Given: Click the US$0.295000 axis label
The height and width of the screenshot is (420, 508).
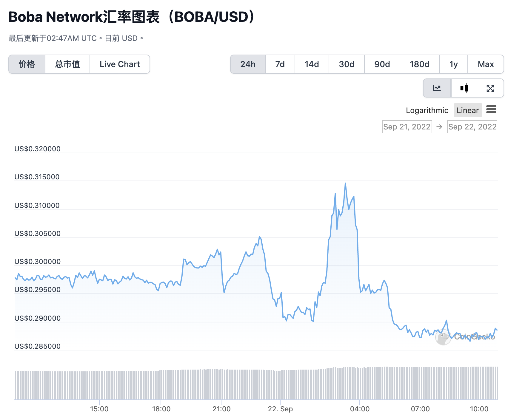Looking at the screenshot, I should [x=38, y=290].
